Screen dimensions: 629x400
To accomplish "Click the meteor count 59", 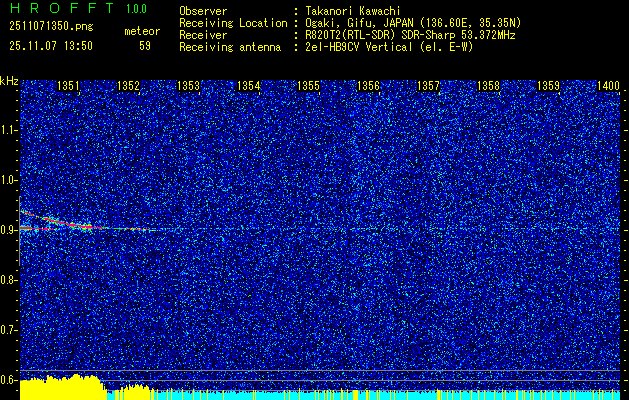I will (x=145, y=46).
